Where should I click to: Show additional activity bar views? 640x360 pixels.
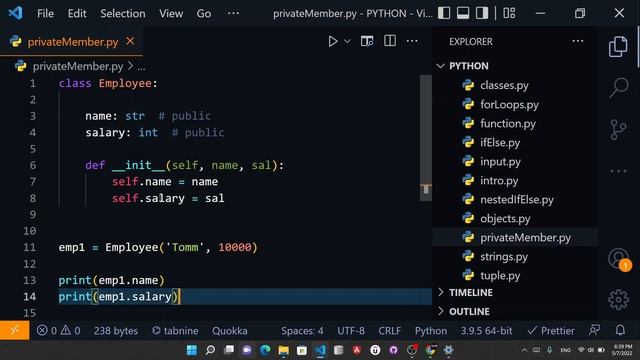click(619, 171)
